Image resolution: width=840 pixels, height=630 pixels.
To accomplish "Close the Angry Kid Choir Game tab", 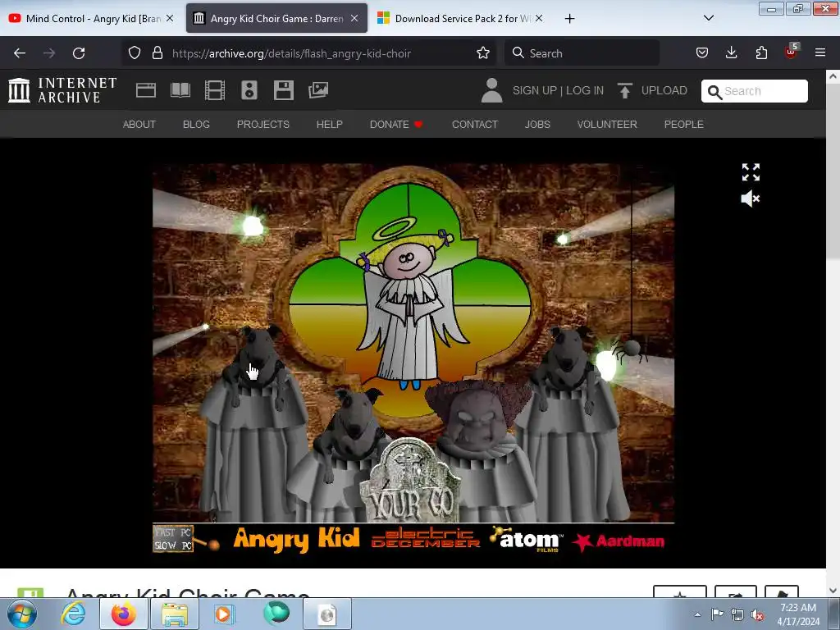I will tap(354, 18).
